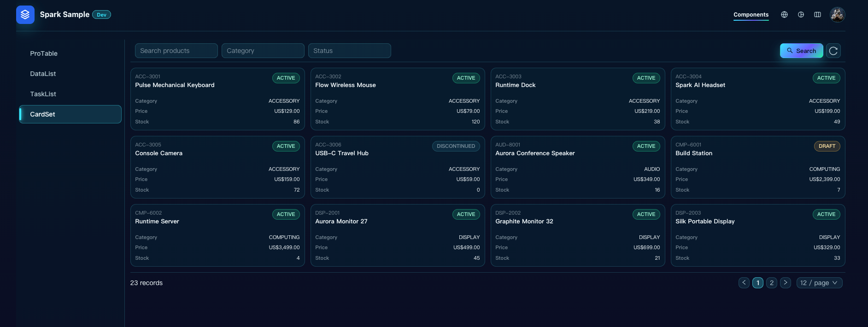Open the Status filter dropdown
The width and height of the screenshot is (868, 327).
coord(349,51)
